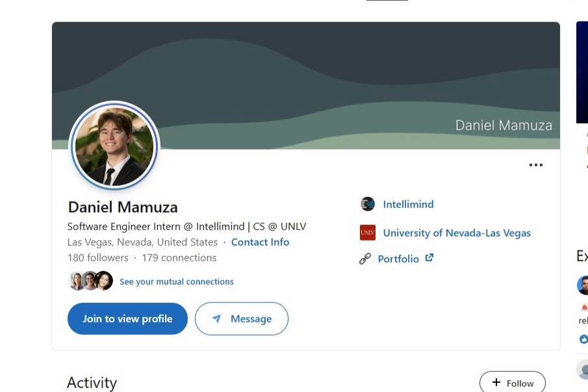Click See your mutual connections link
Image resolution: width=588 pixels, height=392 pixels.
(x=177, y=281)
